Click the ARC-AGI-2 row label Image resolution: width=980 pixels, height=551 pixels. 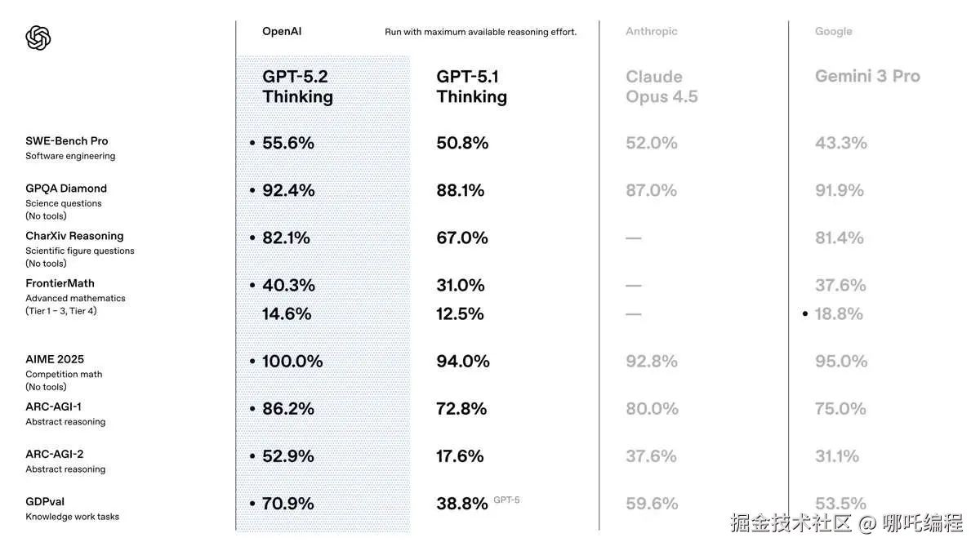pos(53,454)
